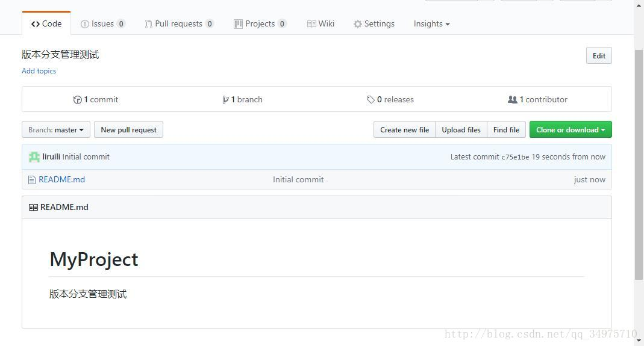Expand the Insights dropdown

432,24
